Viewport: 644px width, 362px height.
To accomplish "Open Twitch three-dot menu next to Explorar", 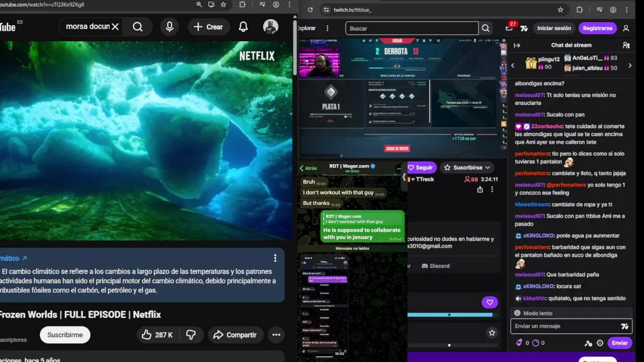I will [x=328, y=28].
